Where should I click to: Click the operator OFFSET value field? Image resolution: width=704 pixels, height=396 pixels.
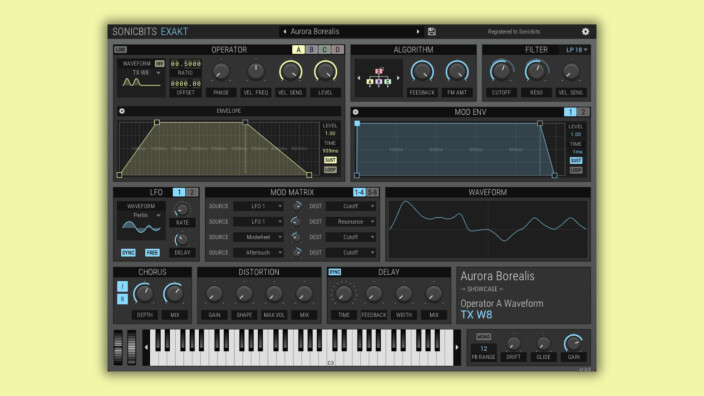185,84
